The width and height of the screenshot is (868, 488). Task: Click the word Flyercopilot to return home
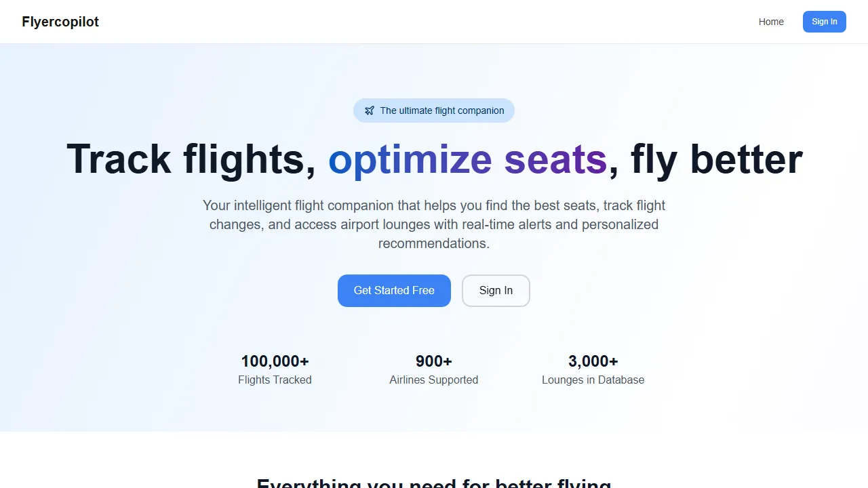60,22
